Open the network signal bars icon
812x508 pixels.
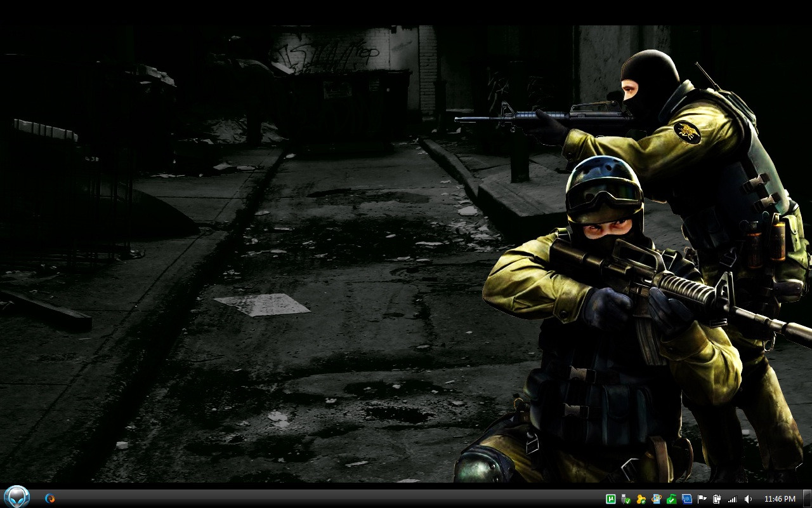coord(733,499)
